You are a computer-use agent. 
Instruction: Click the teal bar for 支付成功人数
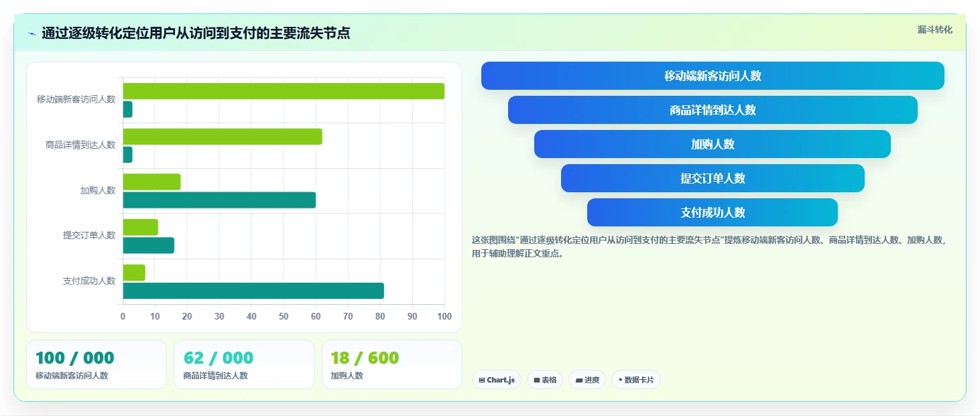pyautogui.click(x=253, y=291)
